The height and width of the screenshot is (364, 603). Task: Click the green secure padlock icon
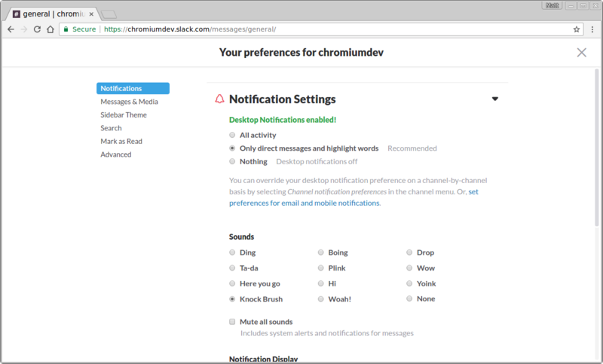(x=66, y=29)
